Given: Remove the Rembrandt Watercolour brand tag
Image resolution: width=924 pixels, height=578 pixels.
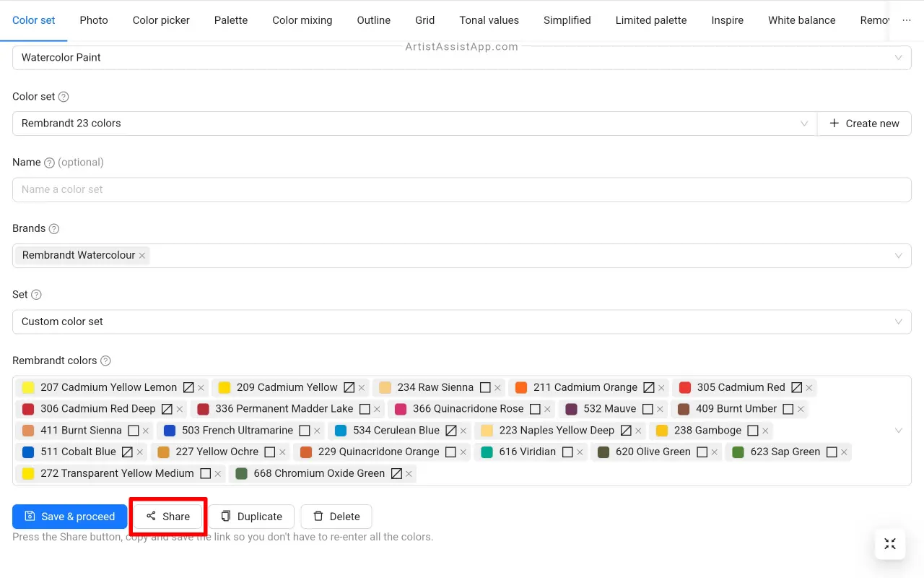Looking at the screenshot, I should pyautogui.click(x=142, y=256).
